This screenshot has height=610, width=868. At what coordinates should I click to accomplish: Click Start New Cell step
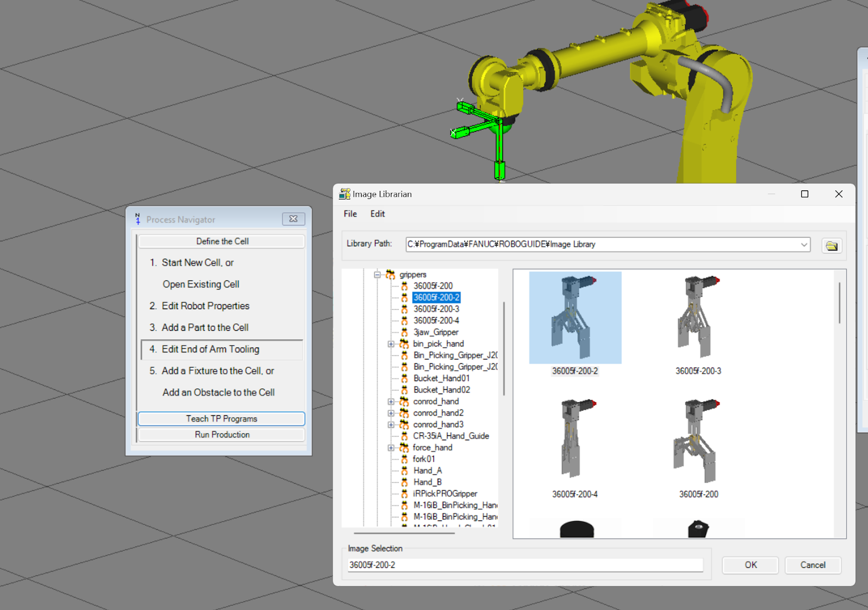coord(197,262)
